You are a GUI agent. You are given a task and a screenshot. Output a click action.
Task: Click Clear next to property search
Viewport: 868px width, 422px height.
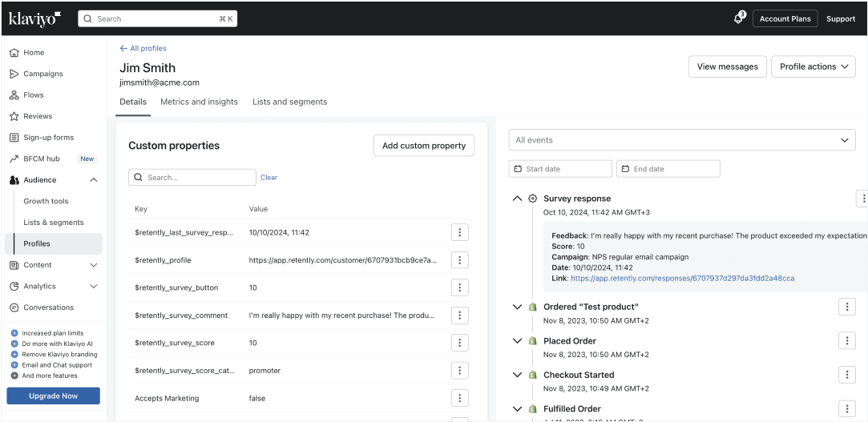point(269,178)
